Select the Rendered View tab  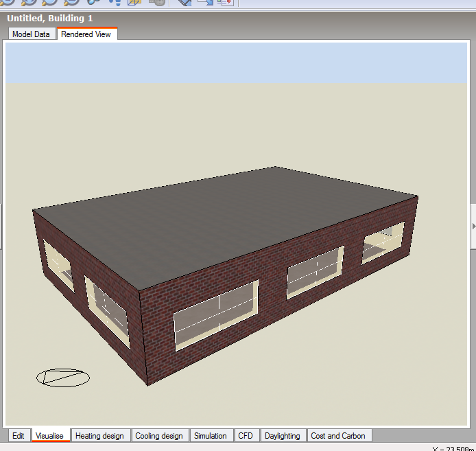tap(86, 34)
